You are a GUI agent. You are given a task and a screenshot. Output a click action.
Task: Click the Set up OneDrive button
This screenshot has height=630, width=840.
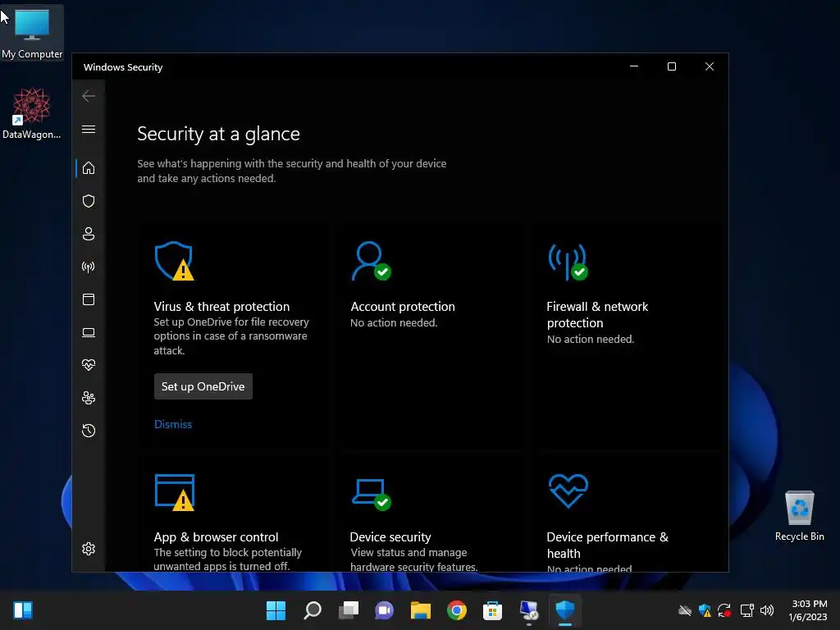click(203, 386)
